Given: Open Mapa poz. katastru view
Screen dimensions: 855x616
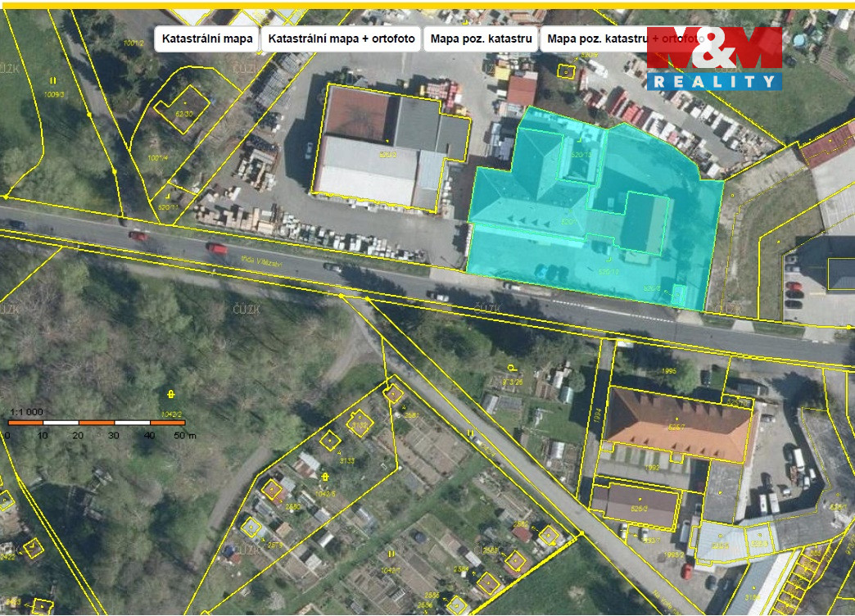Looking at the screenshot, I should (x=482, y=38).
